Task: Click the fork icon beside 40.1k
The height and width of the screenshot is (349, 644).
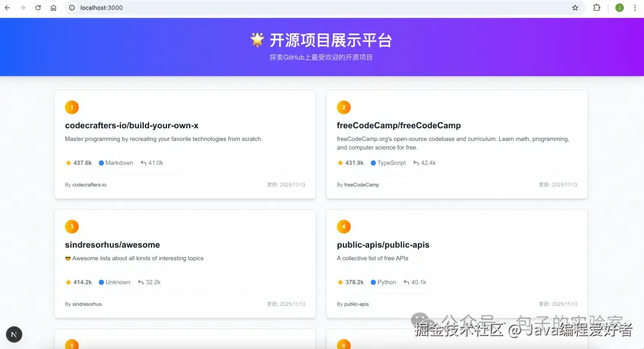Action: coord(406,282)
